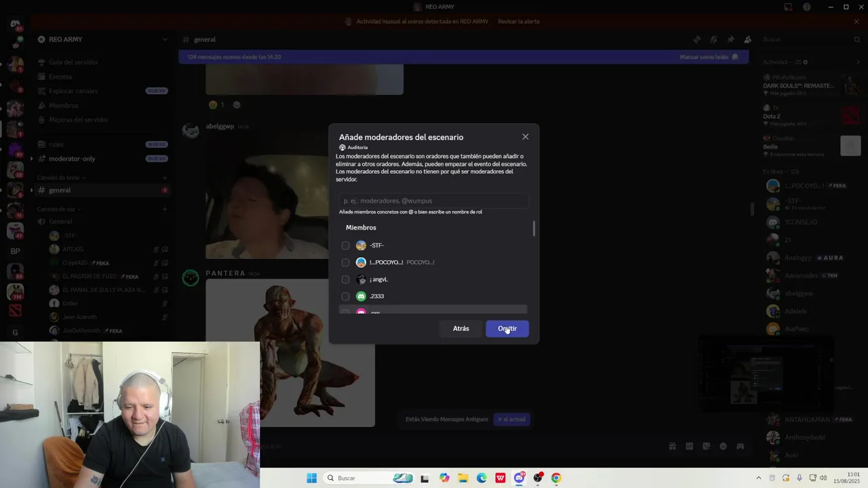Open the Windows Start menu
Image resolution: width=868 pixels, height=488 pixels.
click(311, 478)
